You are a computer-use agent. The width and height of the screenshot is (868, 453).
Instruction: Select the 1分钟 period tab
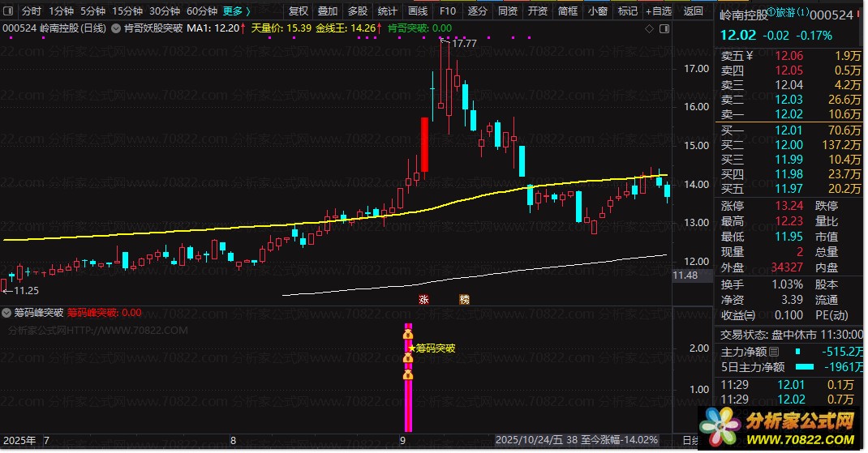(x=61, y=11)
